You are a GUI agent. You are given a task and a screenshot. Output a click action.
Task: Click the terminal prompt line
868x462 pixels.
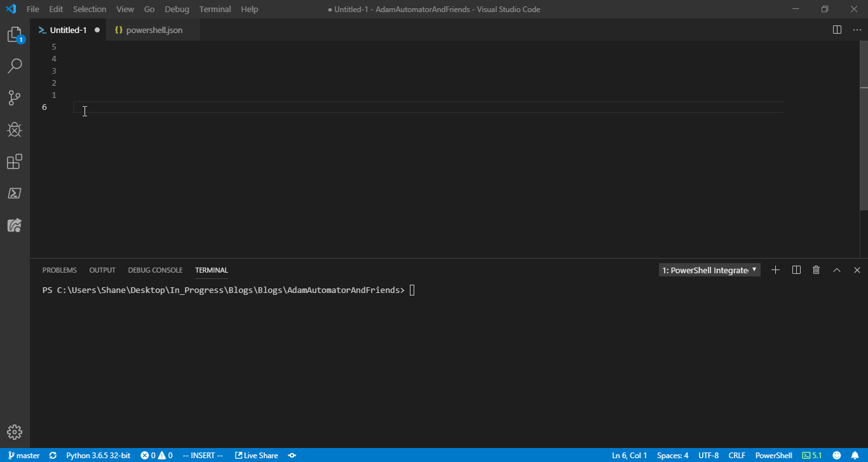(229, 290)
